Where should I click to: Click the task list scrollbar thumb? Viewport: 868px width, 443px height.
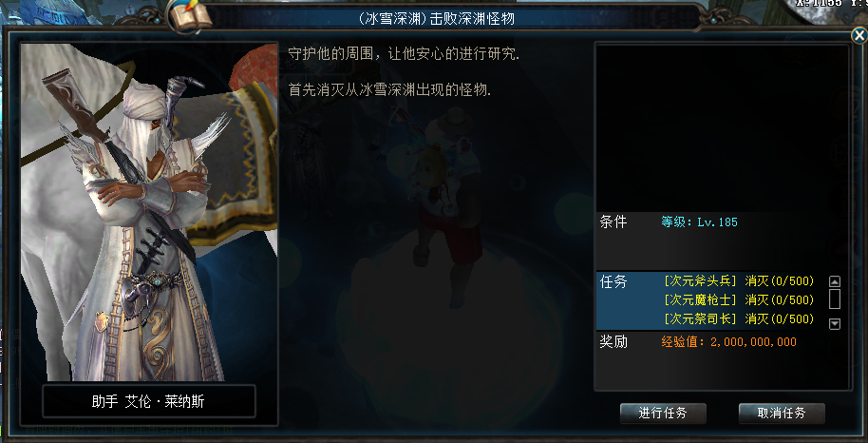[835, 299]
